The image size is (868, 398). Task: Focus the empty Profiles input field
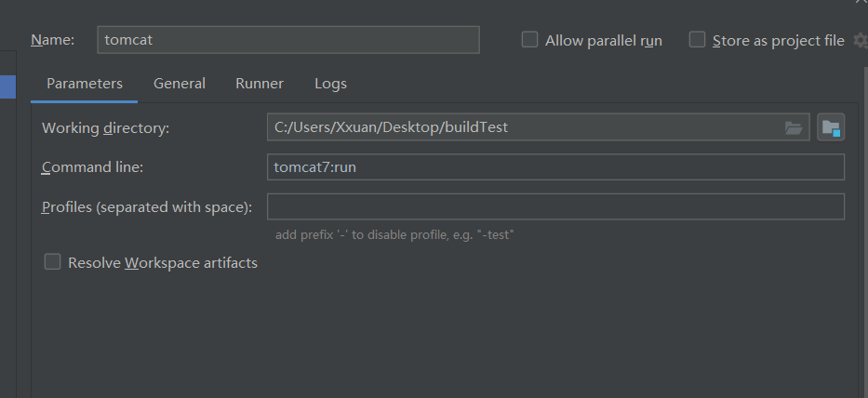555,206
